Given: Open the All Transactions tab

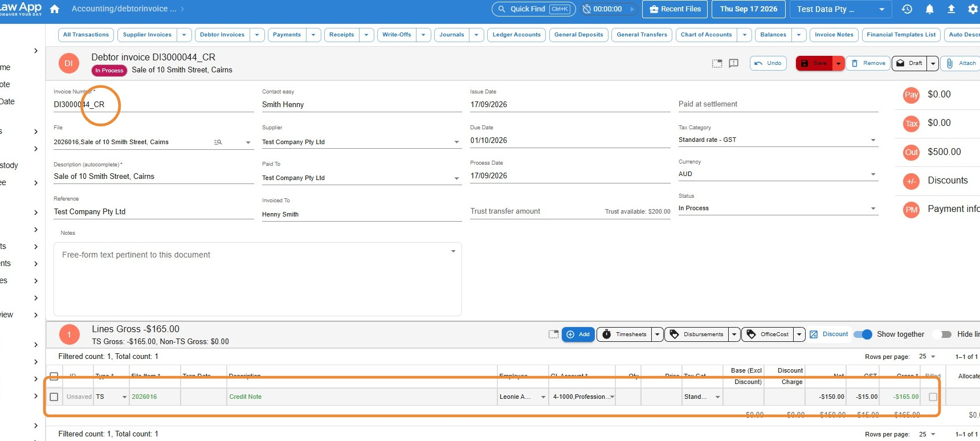Looking at the screenshot, I should click(x=86, y=35).
